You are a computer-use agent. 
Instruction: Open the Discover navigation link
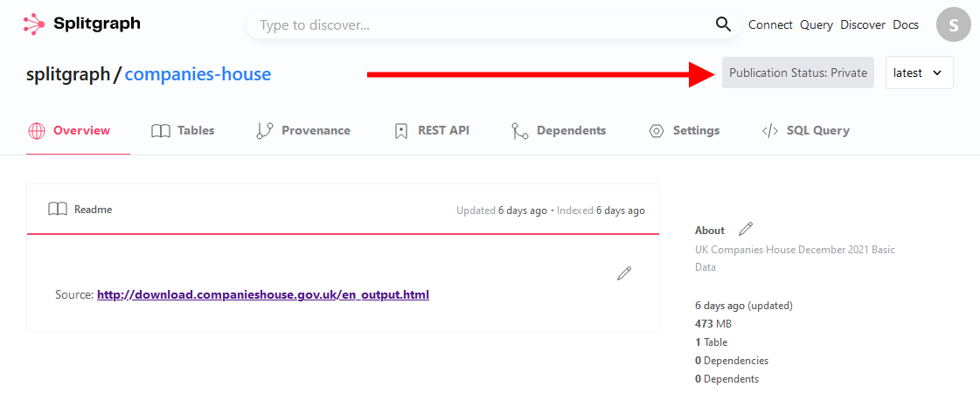[x=863, y=25]
